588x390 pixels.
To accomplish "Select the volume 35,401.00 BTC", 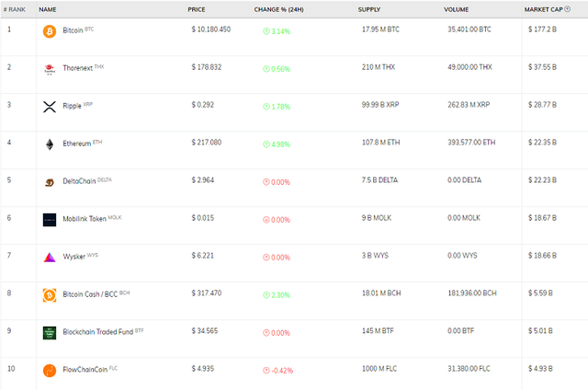I will [x=469, y=29].
